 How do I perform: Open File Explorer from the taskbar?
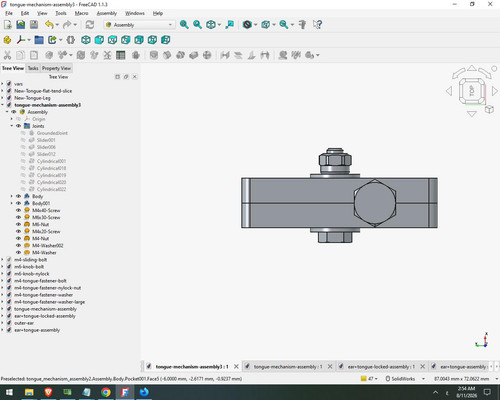coord(29,392)
